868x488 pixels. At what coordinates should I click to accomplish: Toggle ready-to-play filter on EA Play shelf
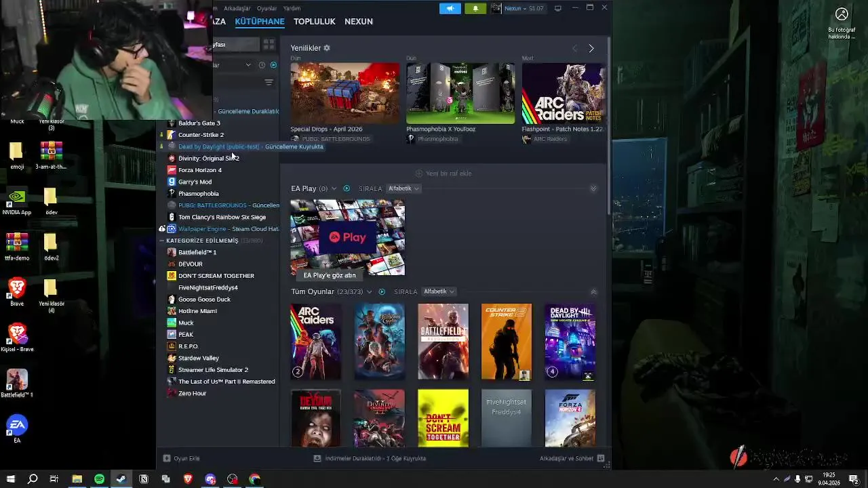point(347,188)
